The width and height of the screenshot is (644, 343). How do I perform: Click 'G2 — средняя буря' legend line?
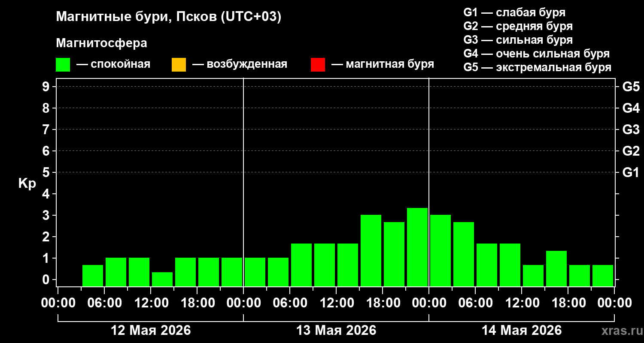point(518,26)
